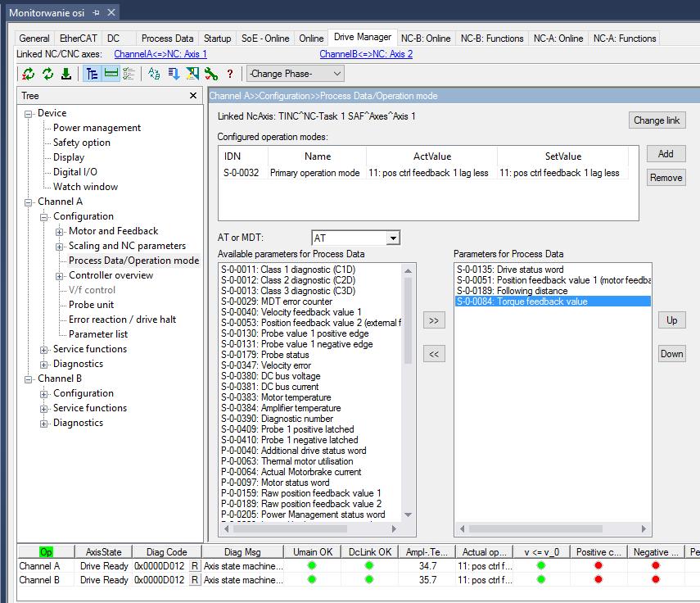Switch to the NC-B: Online tab
The width and height of the screenshot is (700, 603).
[x=426, y=39]
